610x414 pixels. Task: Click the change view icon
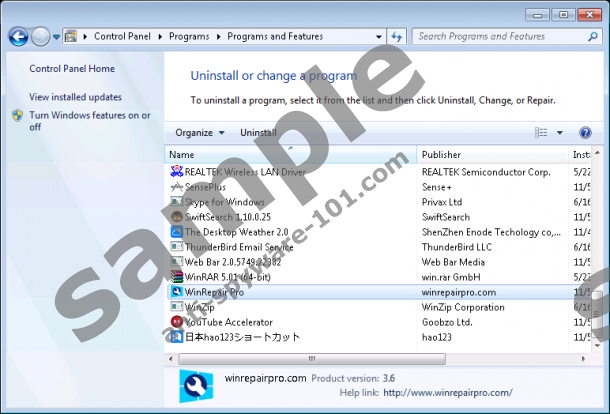541,133
